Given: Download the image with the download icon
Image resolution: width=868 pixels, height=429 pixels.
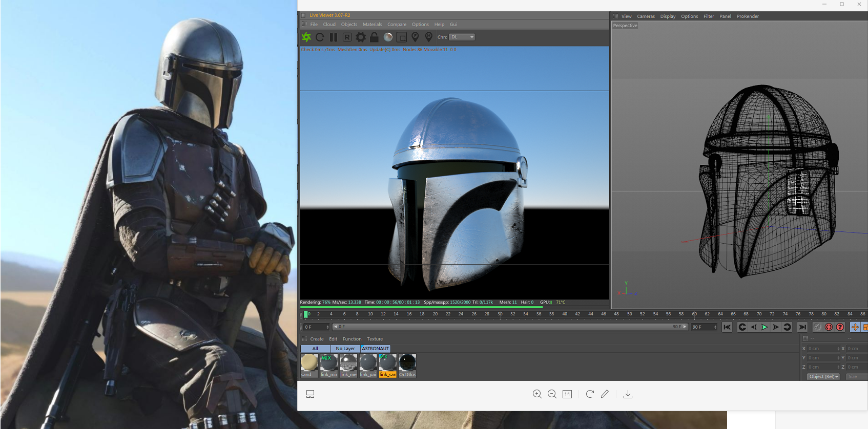Looking at the screenshot, I should 628,394.
